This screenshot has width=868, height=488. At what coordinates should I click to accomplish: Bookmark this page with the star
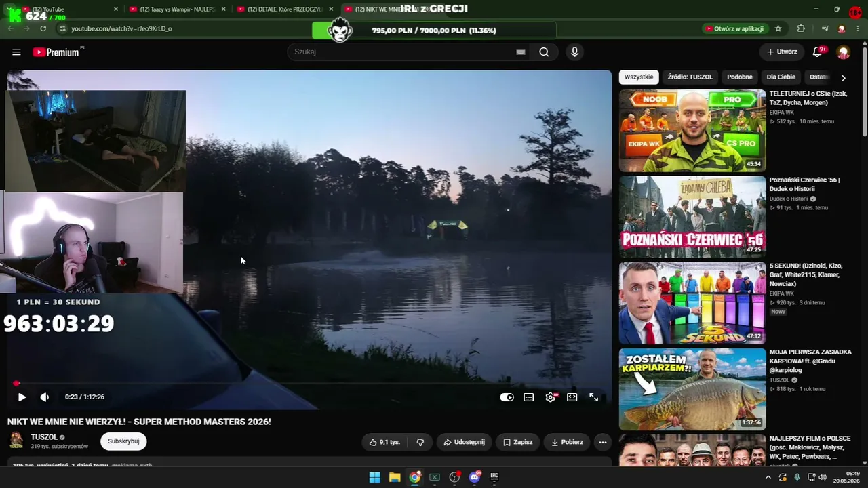(778, 28)
